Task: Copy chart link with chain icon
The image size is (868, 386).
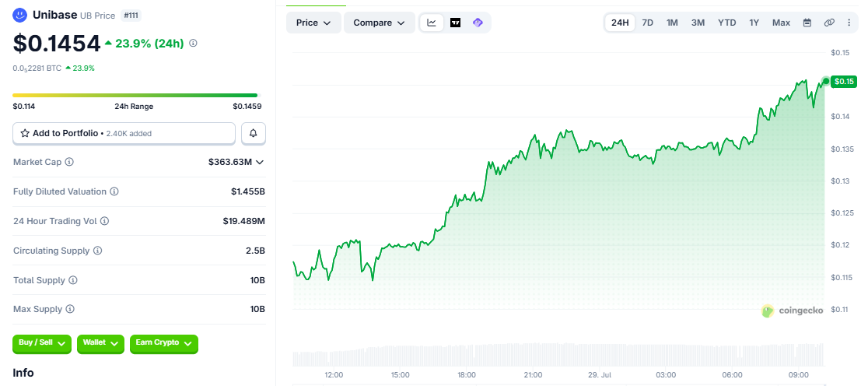Action: (829, 23)
